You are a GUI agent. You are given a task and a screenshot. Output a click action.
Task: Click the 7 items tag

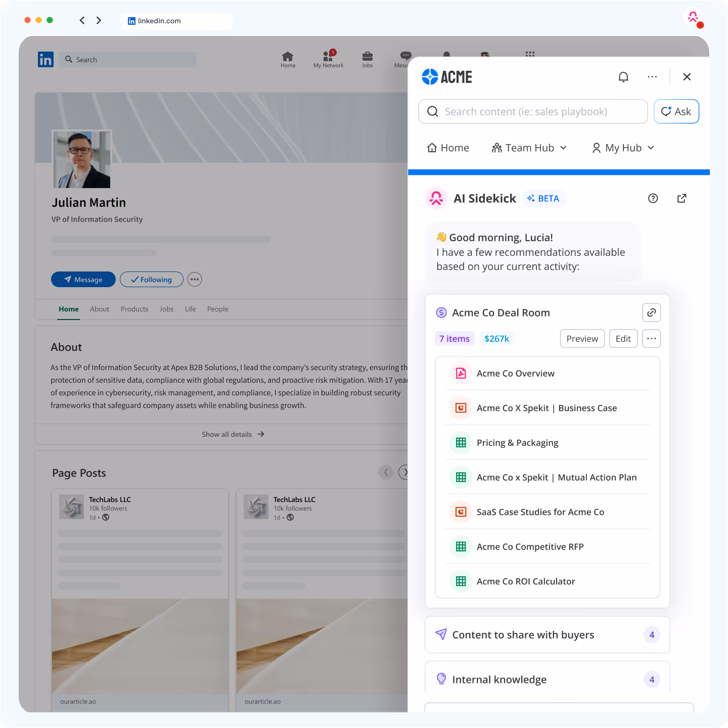click(454, 339)
